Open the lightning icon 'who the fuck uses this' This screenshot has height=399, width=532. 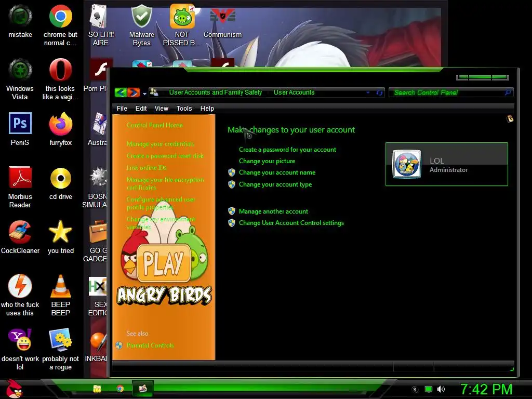[20, 295]
